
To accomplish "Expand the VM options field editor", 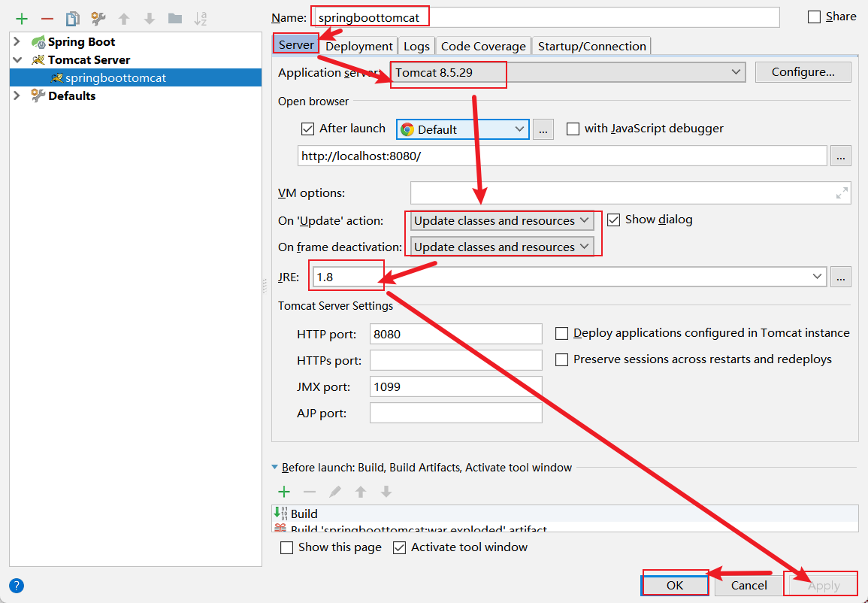I will [x=842, y=193].
